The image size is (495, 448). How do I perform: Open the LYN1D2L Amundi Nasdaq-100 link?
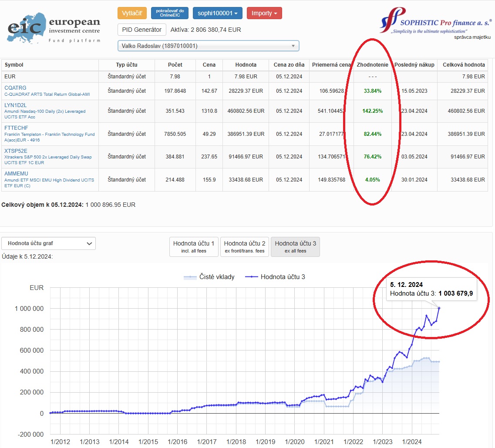[x=16, y=105]
